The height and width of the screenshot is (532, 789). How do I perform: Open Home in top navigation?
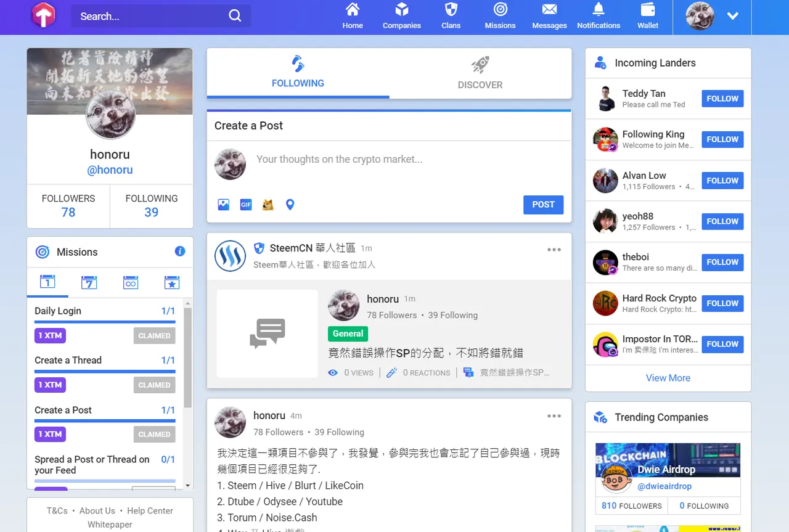[353, 17]
